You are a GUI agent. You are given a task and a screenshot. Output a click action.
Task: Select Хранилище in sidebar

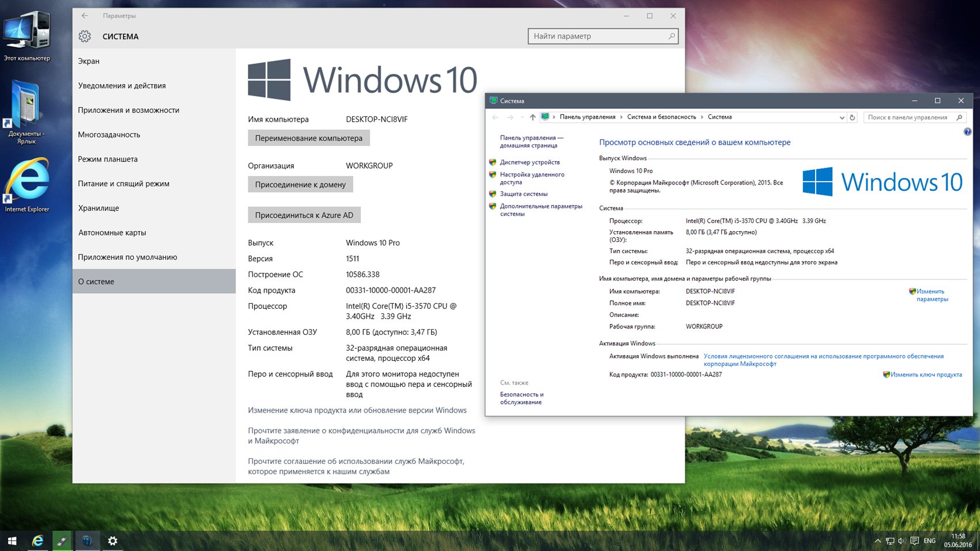click(x=154, y=208)
